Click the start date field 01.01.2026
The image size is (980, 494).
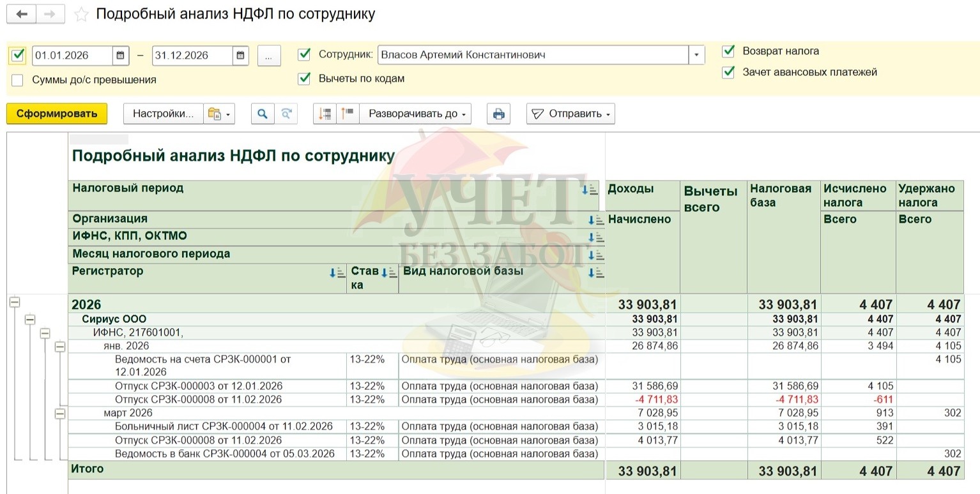coord(72,56)
